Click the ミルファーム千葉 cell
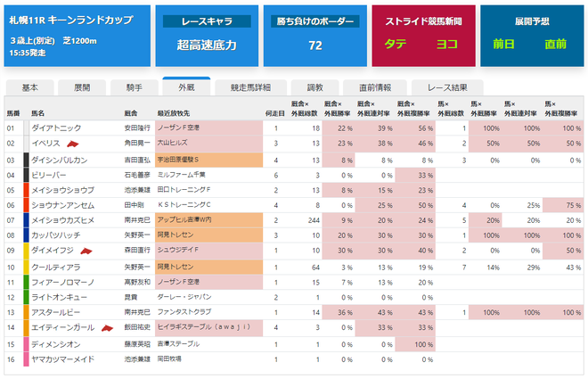 [208, 176]
